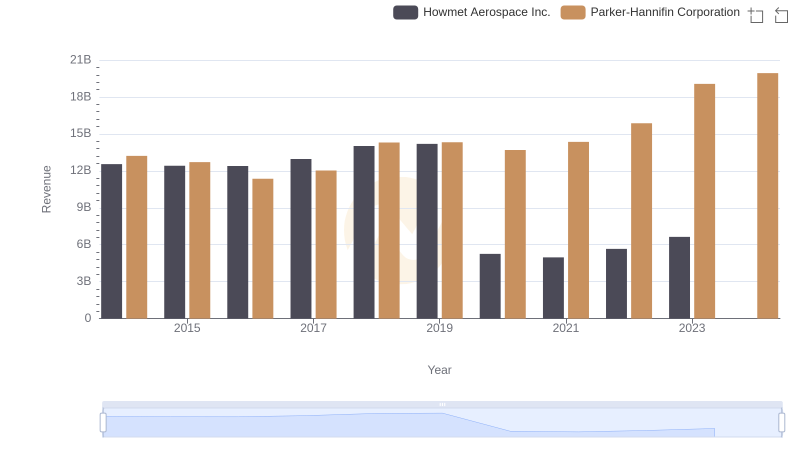
Task: Click the 12B y-axis label
Action: [81, 170]
